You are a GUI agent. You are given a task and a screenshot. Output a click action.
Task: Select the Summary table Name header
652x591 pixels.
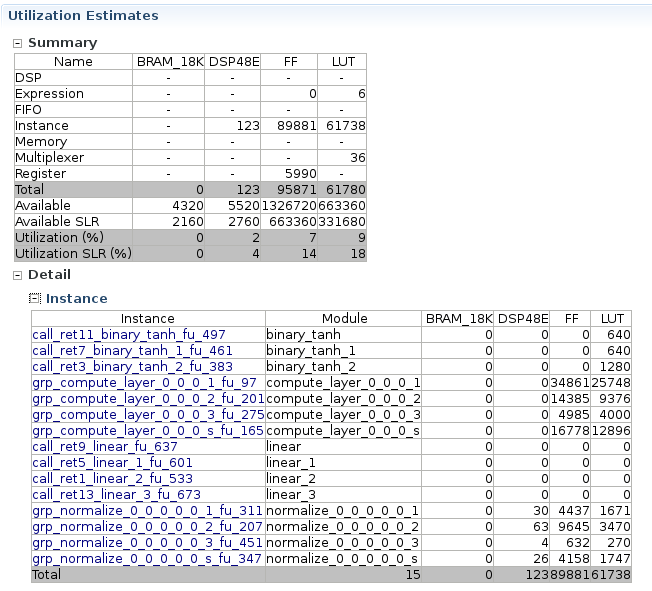point(73,62)
